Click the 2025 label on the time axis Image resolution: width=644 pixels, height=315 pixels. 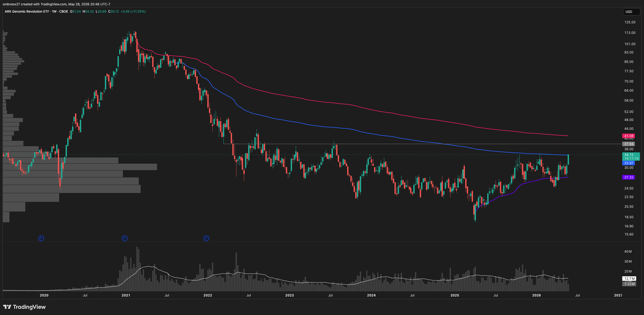[454, 295]
